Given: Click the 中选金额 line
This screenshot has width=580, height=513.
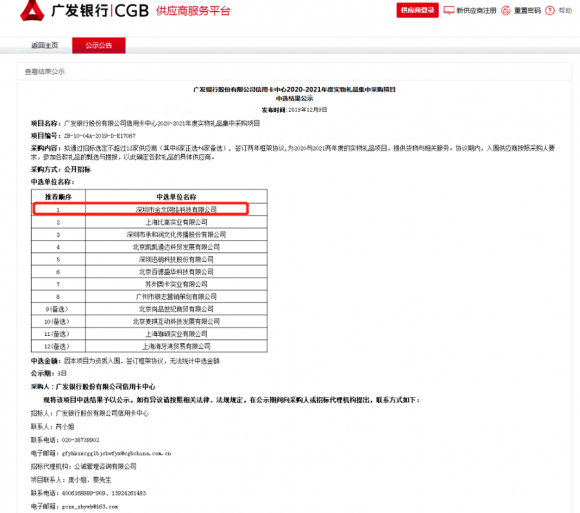Looking at the screenshot, I should [x=125, y=361].
